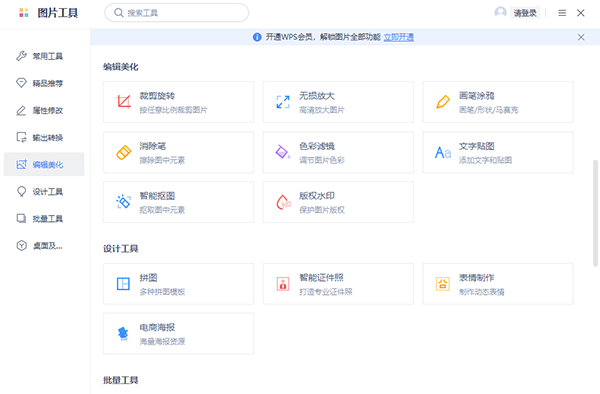Click the user avatar icon

tap(501, 13)
